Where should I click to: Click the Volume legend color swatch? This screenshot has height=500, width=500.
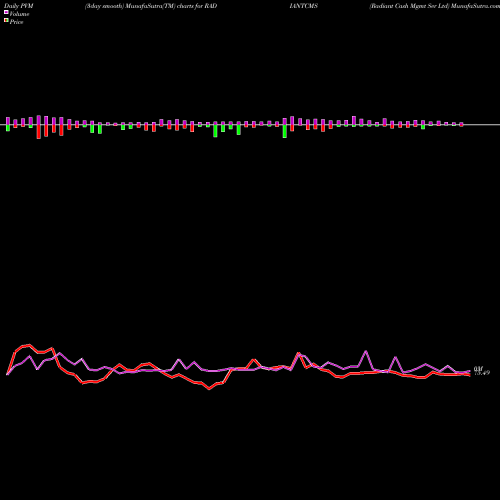(6, 12)
